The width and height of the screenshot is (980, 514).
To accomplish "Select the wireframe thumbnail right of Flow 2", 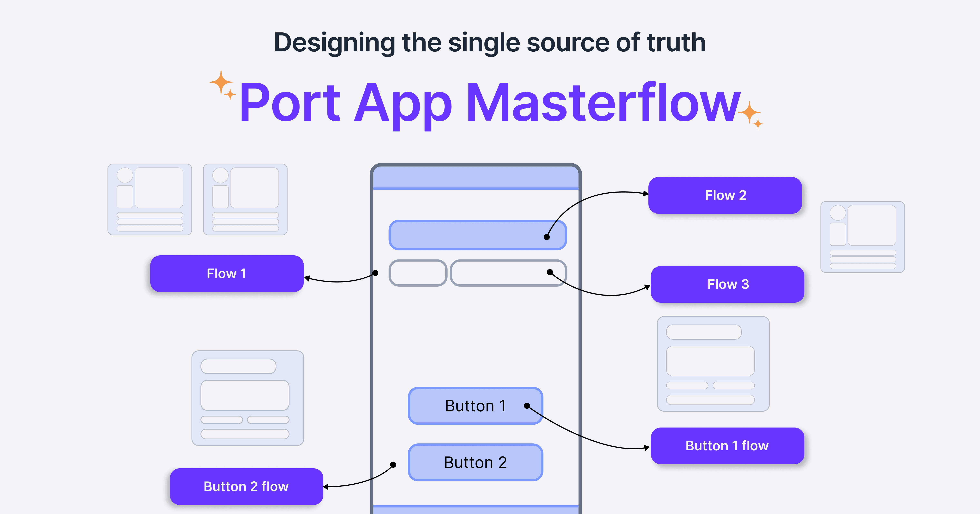I will tap(863, 237).
